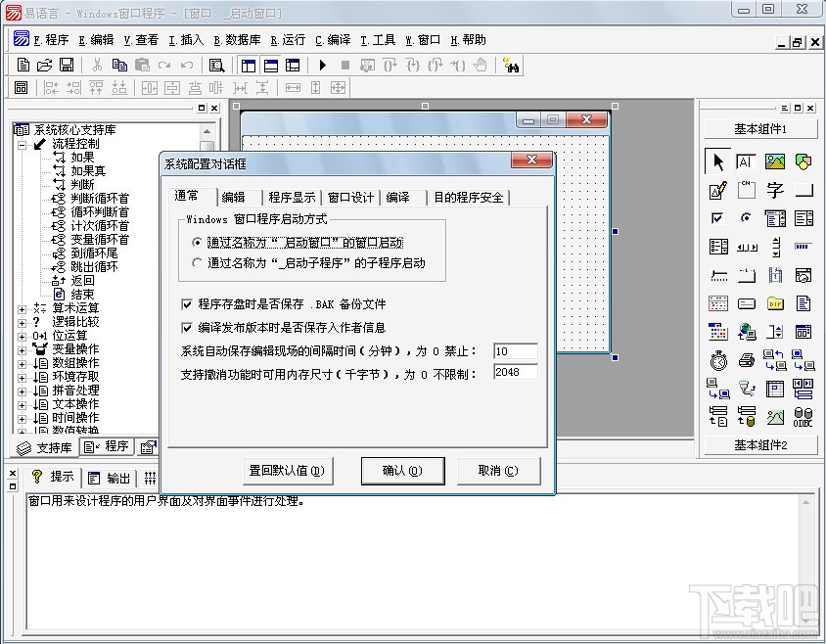The width and height of the screenshot is (826, 644).
Task: Collapse the 流程控制 tree node
Action: pos(22,145)
